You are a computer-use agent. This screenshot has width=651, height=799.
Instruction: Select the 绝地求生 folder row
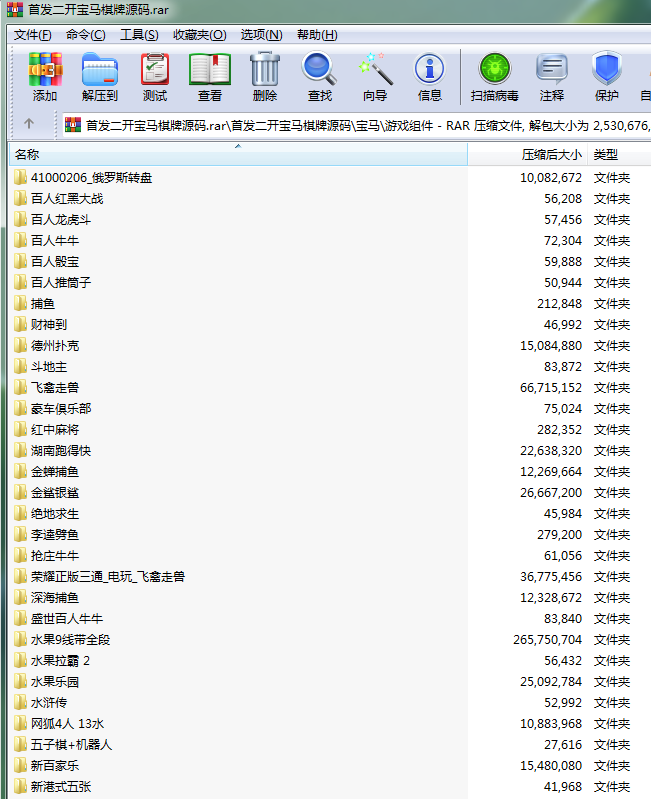click(330, 514)
